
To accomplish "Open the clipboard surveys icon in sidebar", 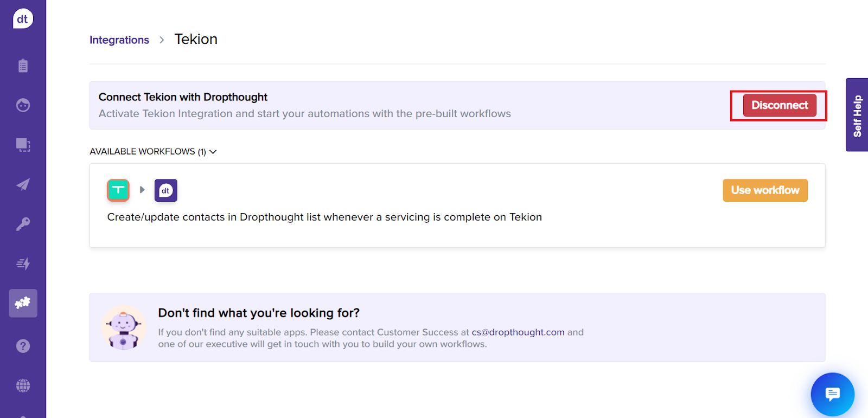I will click(23, 66).
